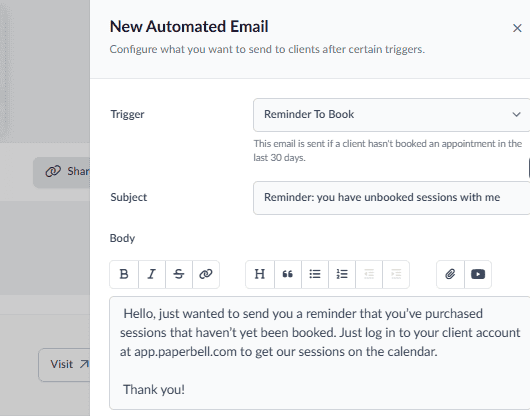Place cursor in the email Body text area
Screen dimensions: 530x416
[x=319, y=353]
